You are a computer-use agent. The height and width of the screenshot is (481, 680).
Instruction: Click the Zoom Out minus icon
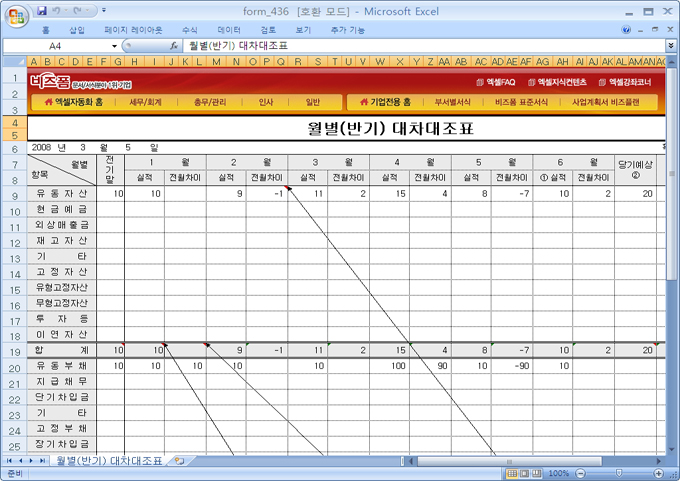click(x=579, y=473)
